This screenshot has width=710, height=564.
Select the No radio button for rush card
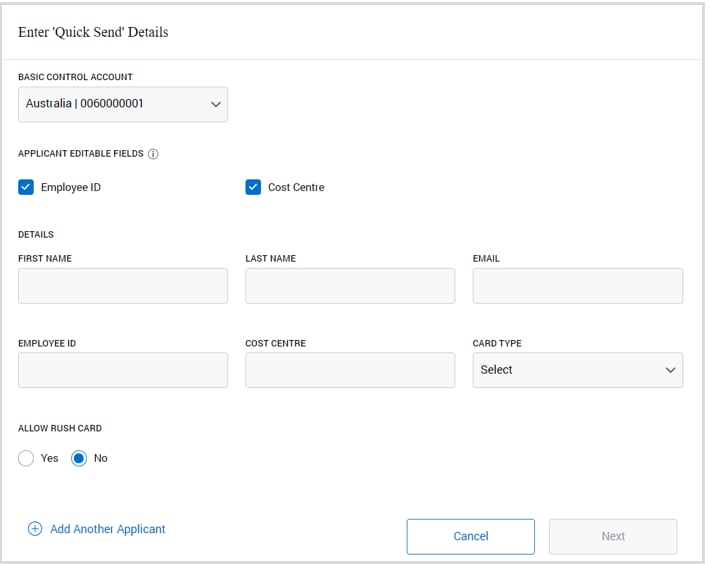coord(79,458)
